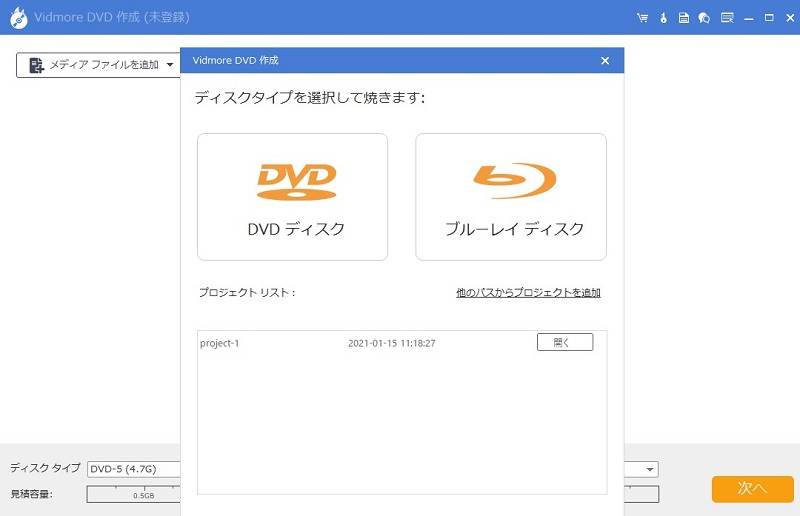Viewport: 800px width, 516px height.
Task: Expand the bottom right dropdown arrow
Action: coord(649,469)
